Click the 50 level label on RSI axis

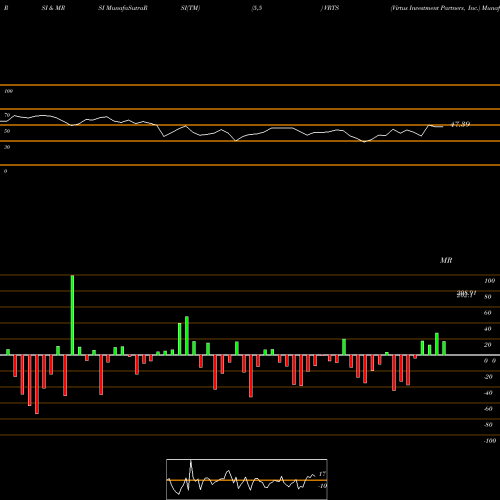(7, 131)
